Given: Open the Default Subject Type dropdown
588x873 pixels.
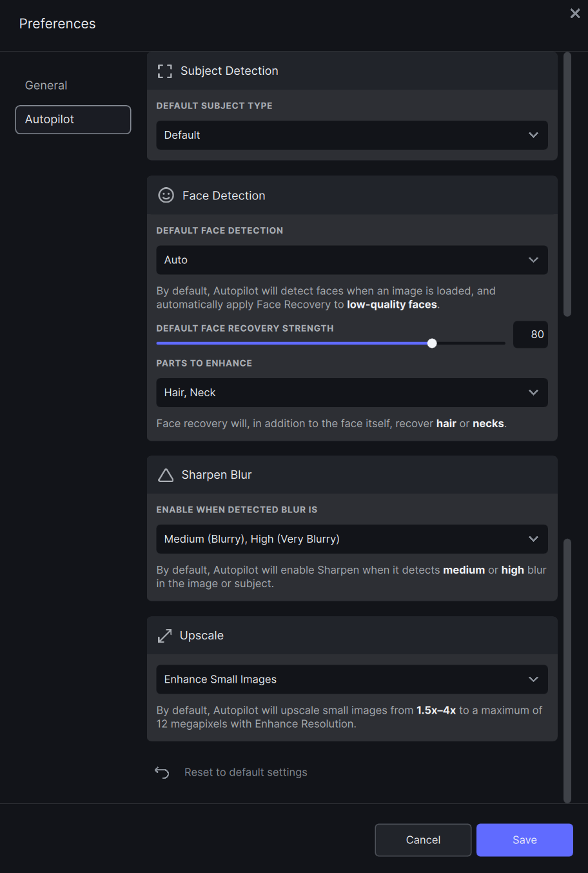Looking at the screenshot, I should [x=352, y=135].
